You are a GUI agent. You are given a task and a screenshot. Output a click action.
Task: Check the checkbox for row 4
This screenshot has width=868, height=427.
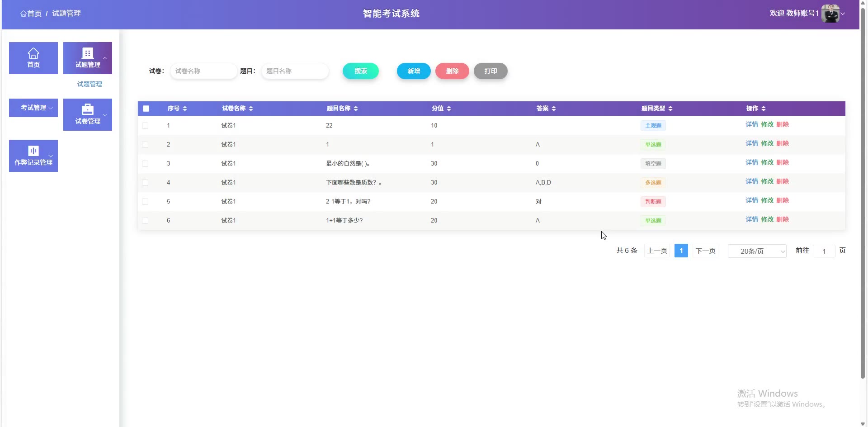145,183
